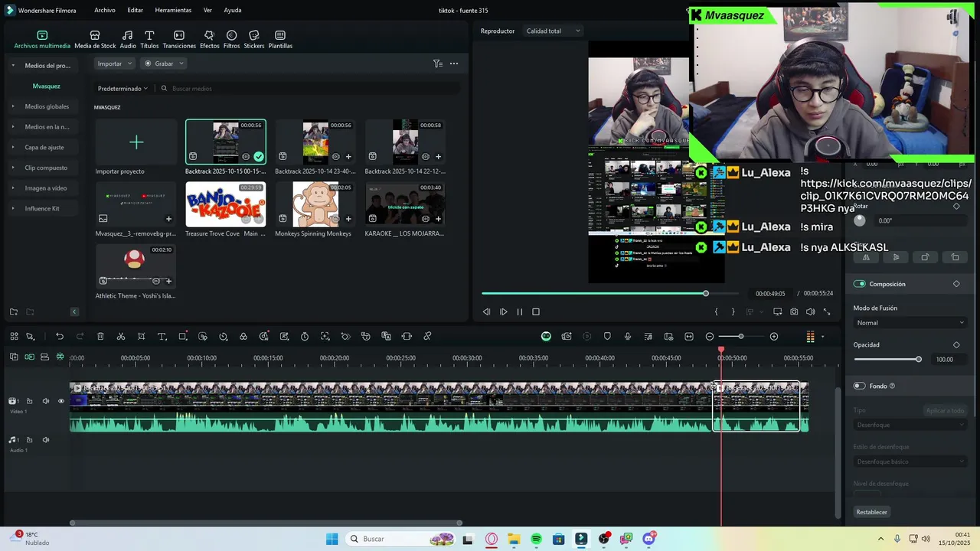Click the mark-out curly bracket icon
Viewport: 980px width, 551px height.
coord(733,312)
